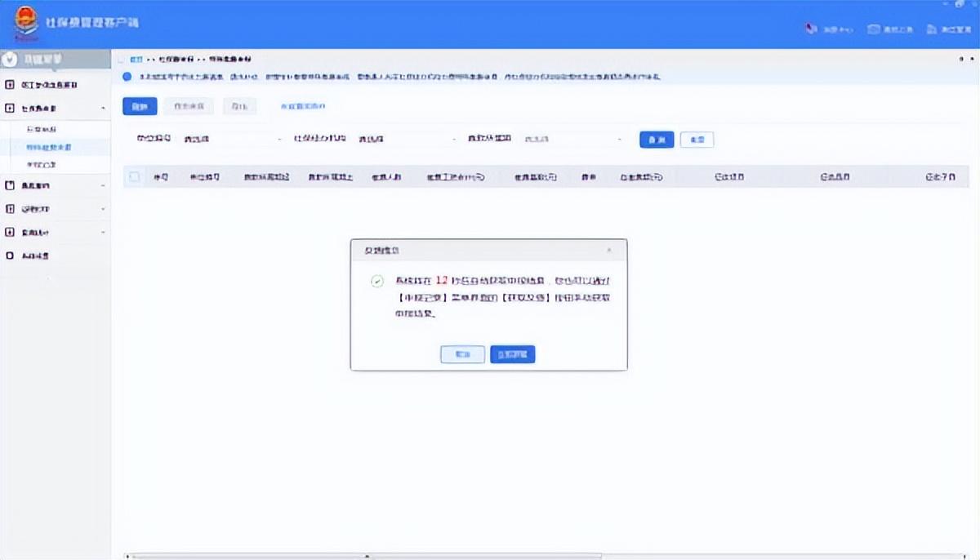Click the 导出 export button in the toolbar
This screenshot has width=980, height=560.
(239, 106)
